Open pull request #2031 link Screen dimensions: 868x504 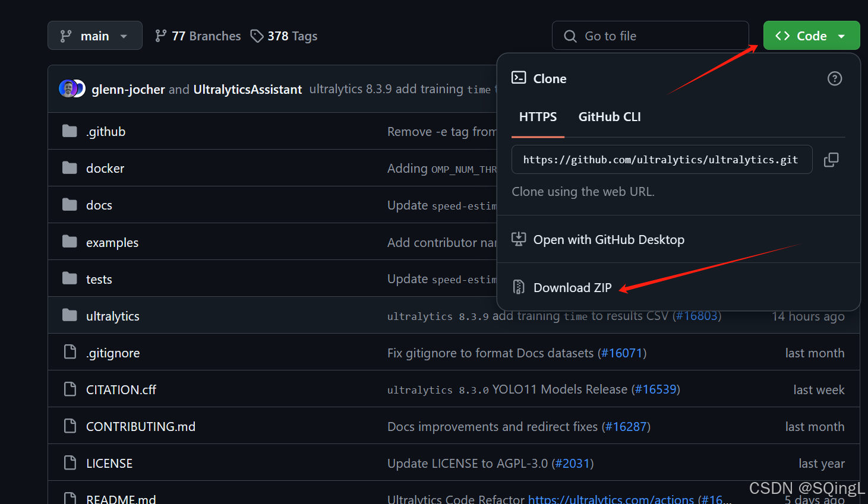[573, 464]
